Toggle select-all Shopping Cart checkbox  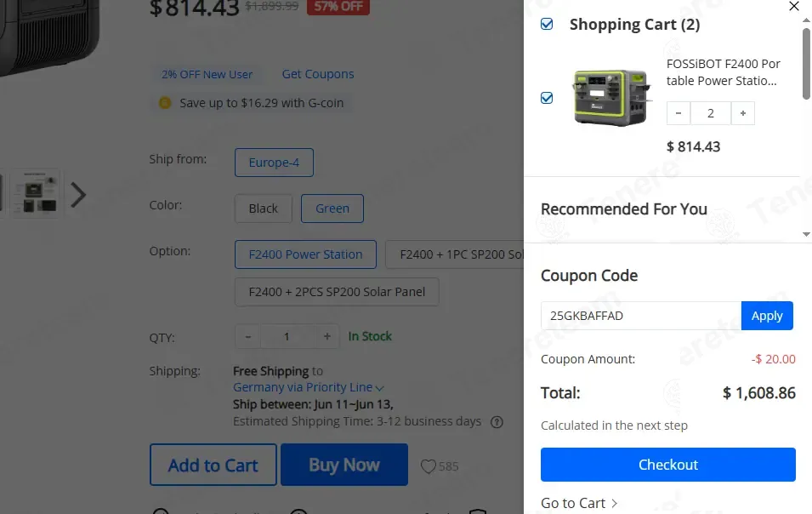pyautogui.click(x=547, y=24)
